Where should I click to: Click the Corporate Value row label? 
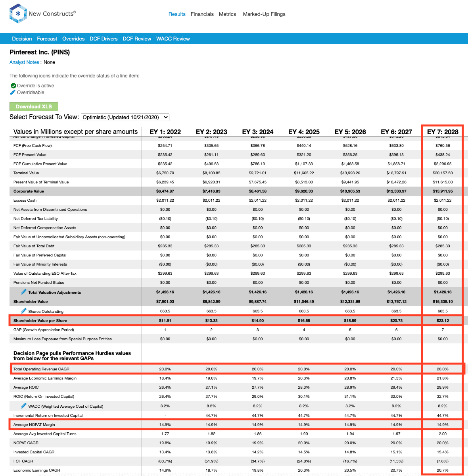pos(29,191)
